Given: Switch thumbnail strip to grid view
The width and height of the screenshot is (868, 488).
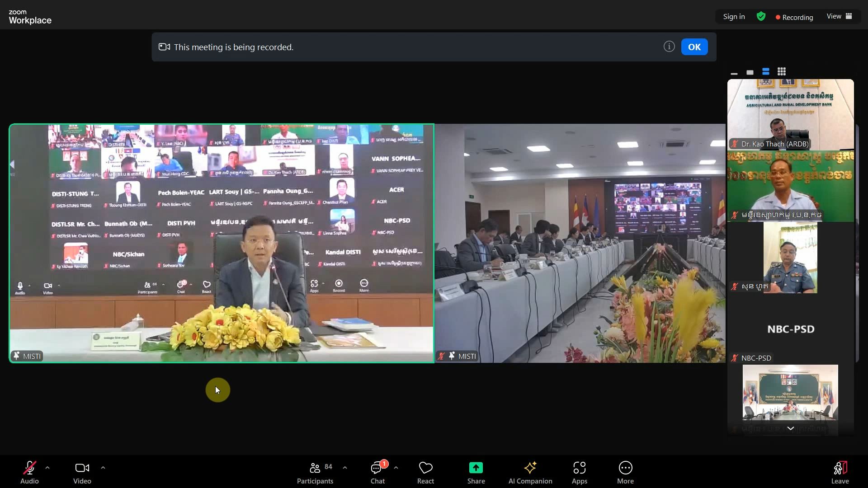Looking at the screenshot, I should pyautogui.click(x=782, y=71).
